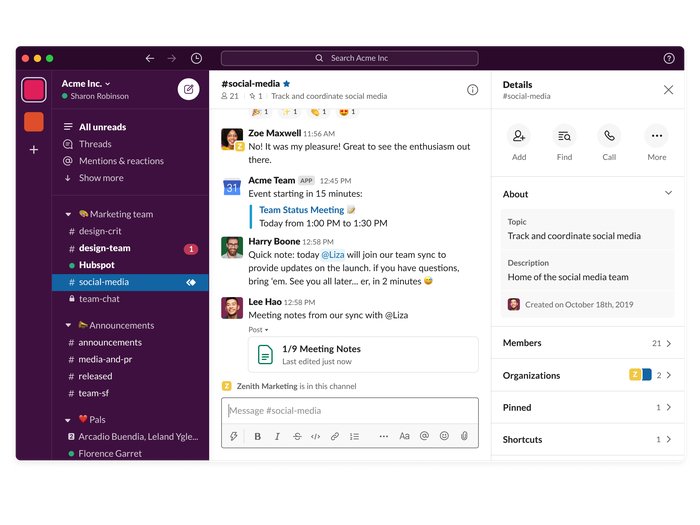Image resolution: width=700 pixels, height=525 pixels.
Task: Select the design-team channel
Action: 105,248
